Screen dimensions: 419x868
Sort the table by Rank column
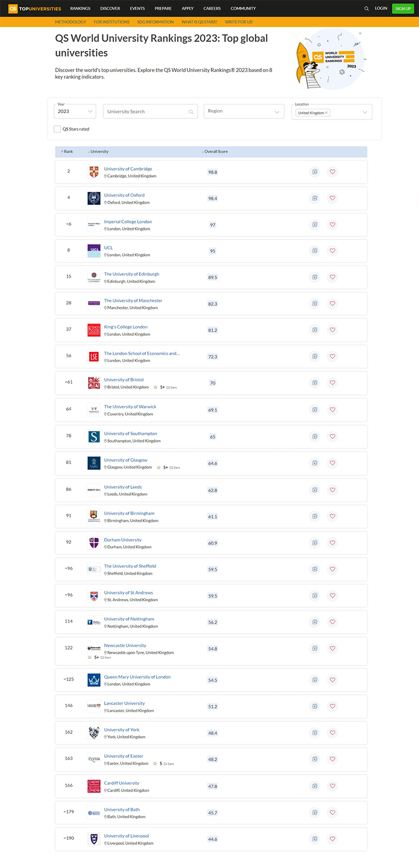(68, 152)
